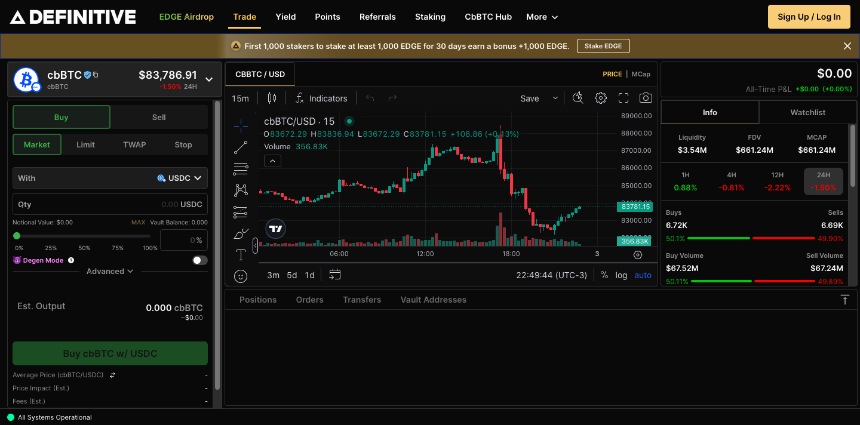
Task: Switch chart to MCap view
Action: (x=641, y=74)
